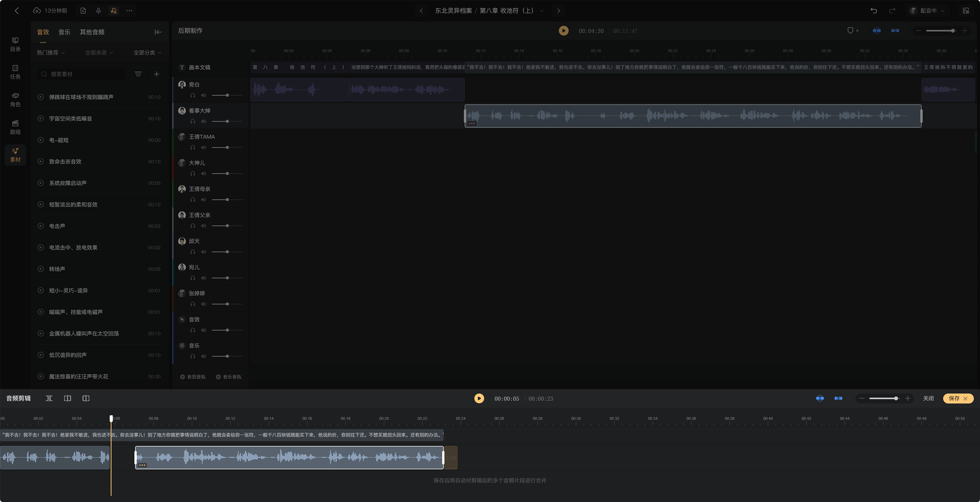
Task: Click the microphone icon in top bar
Action: (x=99, y=11)
